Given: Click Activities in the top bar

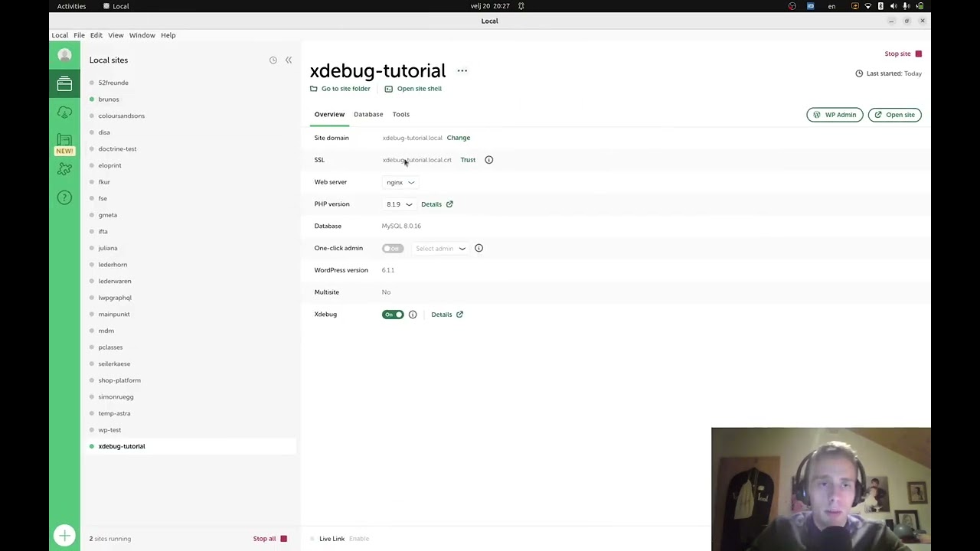Looking at the screenshot, I should (71, 6).
